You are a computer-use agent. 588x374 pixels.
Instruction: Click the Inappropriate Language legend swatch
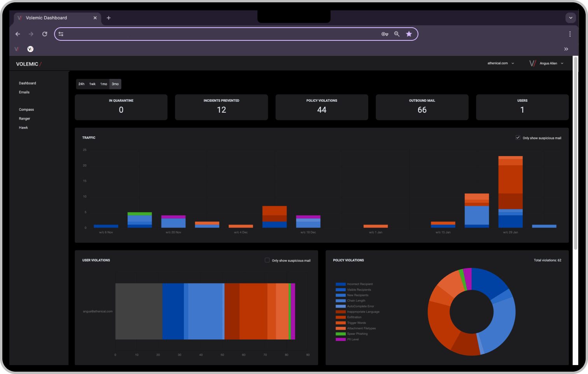pyautogui.click(x=341, y=312)
